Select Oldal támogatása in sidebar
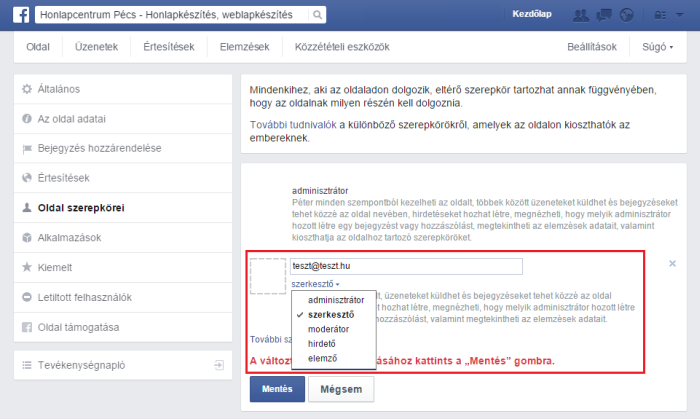 click(123, 327)
